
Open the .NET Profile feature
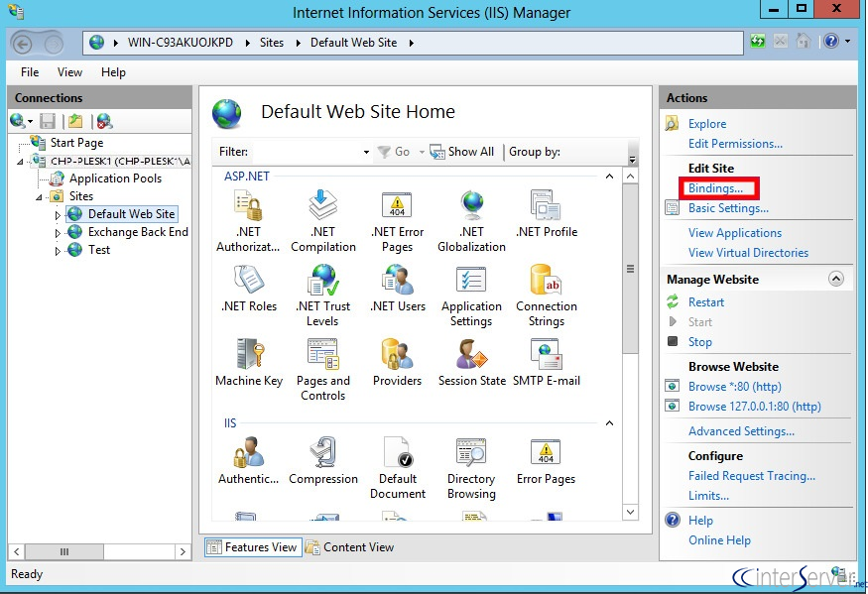point(547,214)
